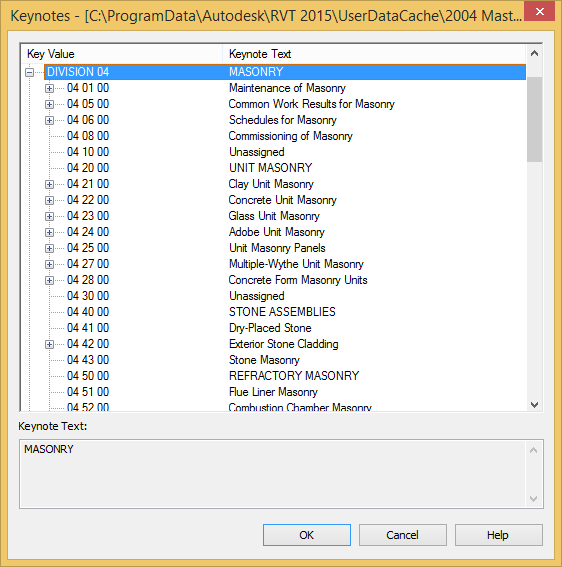Click the 'Glass Unit Masonry' text
Viewport: 562px width, 567px height.
click(x=274, y=216)
